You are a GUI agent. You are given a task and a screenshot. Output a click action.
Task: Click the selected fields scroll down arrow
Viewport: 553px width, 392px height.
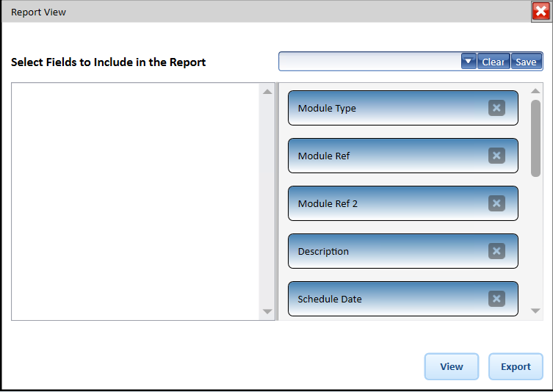click(535, 311)
